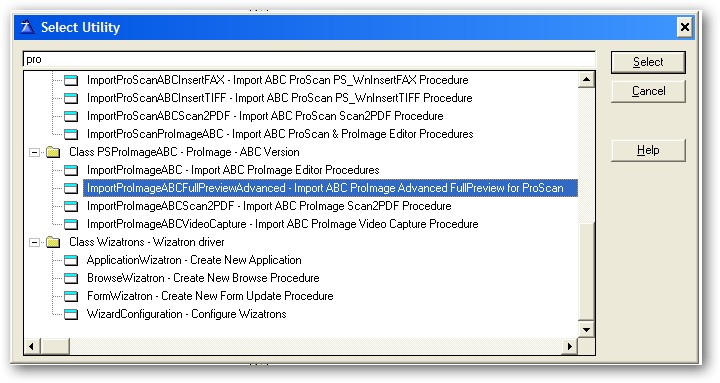Close the Select Utility dialog
720x383 pixels.
(684, 28)
